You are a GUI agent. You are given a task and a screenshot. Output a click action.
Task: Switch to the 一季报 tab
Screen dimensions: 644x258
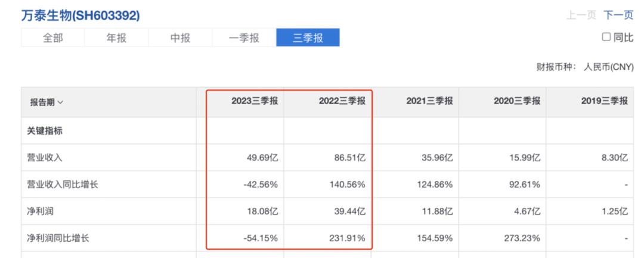pyautogui.click(x=244, y=38)
